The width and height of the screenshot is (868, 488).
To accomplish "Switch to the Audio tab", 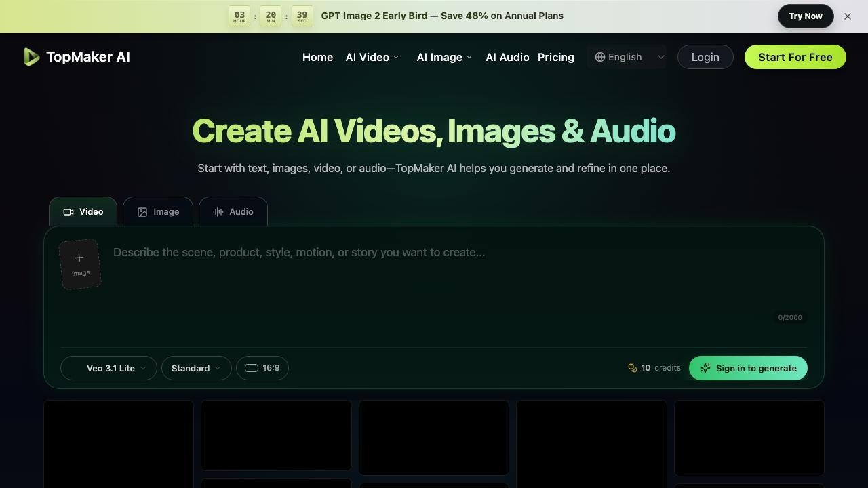I will coord(233,211).
